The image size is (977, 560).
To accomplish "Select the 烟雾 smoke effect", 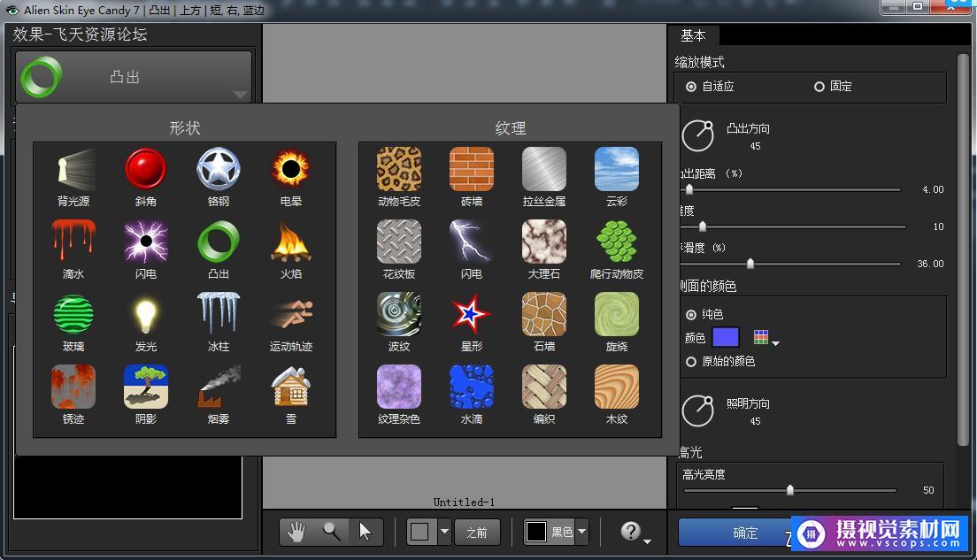I will [218, 395].
